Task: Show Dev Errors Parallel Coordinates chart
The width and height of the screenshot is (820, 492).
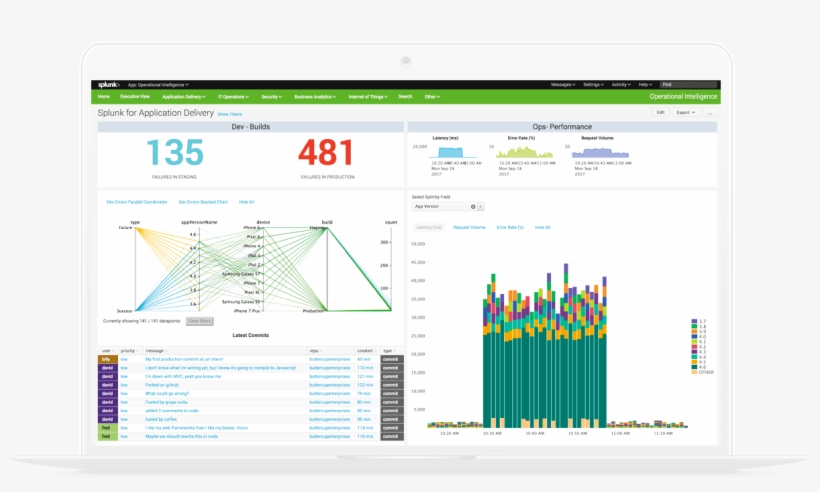Action: [x=136, y=202]
